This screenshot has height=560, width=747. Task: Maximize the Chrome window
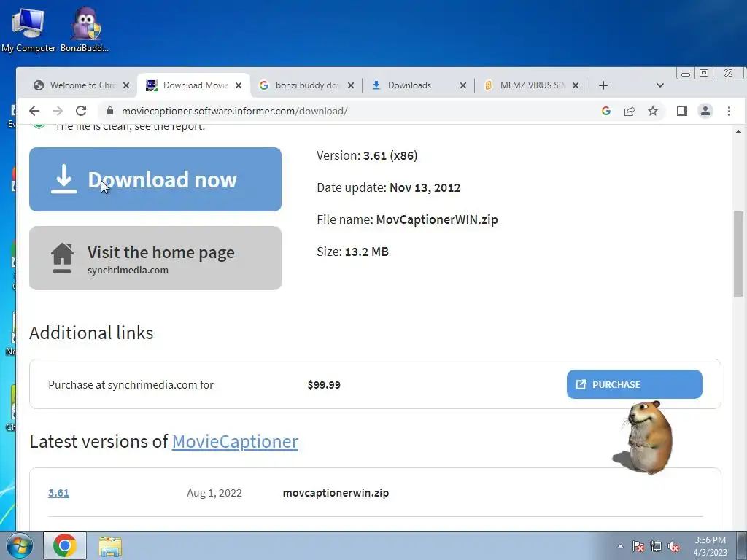tap(704, 73)
